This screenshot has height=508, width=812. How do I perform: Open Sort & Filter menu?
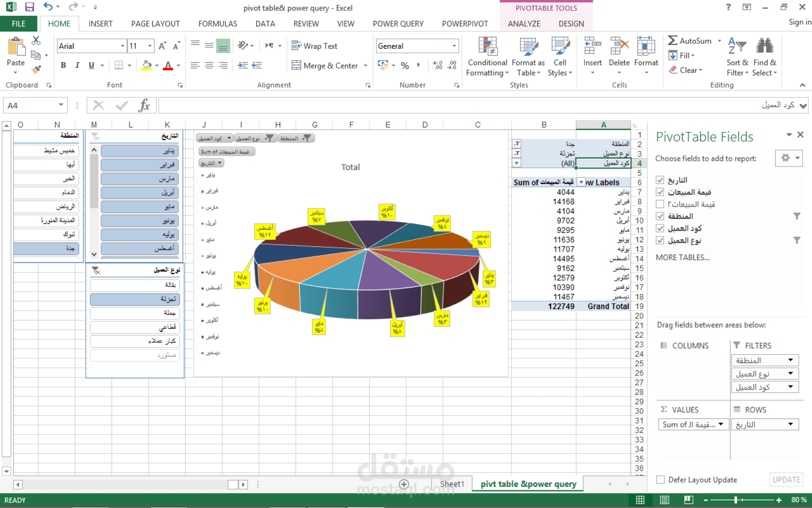point(737,57)
